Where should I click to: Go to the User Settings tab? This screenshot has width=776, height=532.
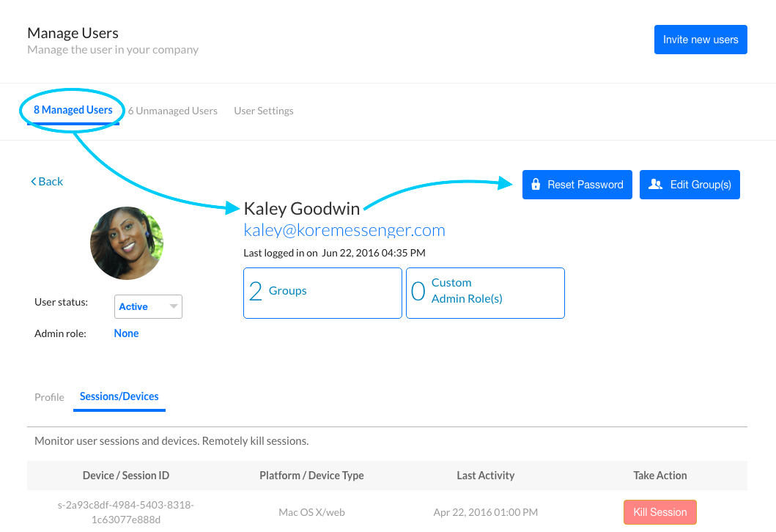(x=264, y=111)
